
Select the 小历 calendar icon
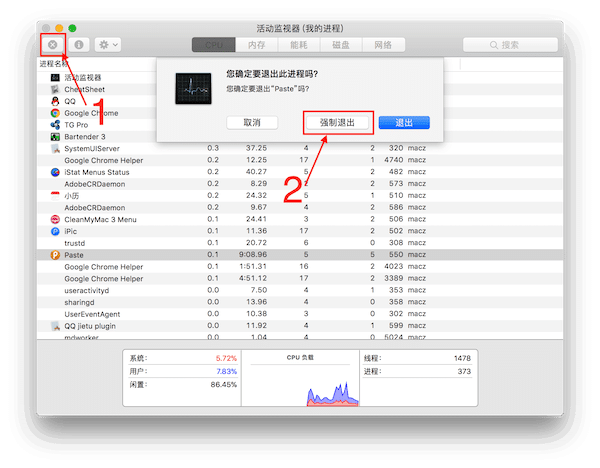click(55, 196)
